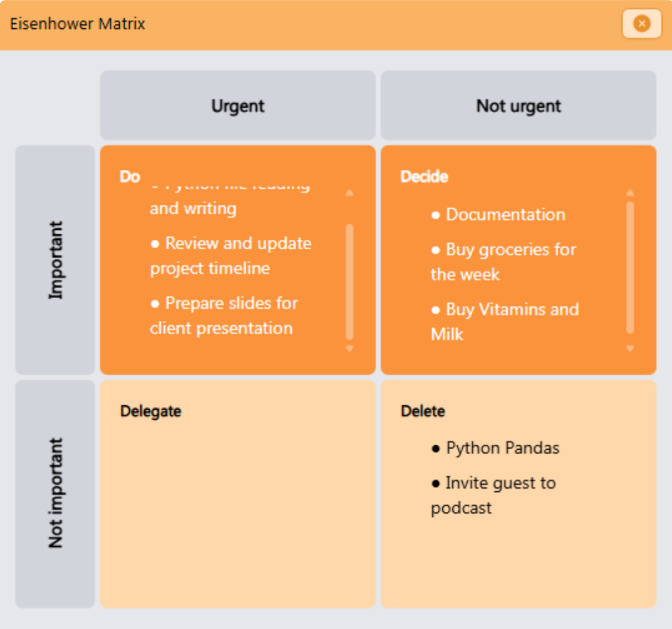The height and width of the screenshot is (629, 672).
Task: Click the Eisenhower Matrix title text
Action: click(76, 24)
